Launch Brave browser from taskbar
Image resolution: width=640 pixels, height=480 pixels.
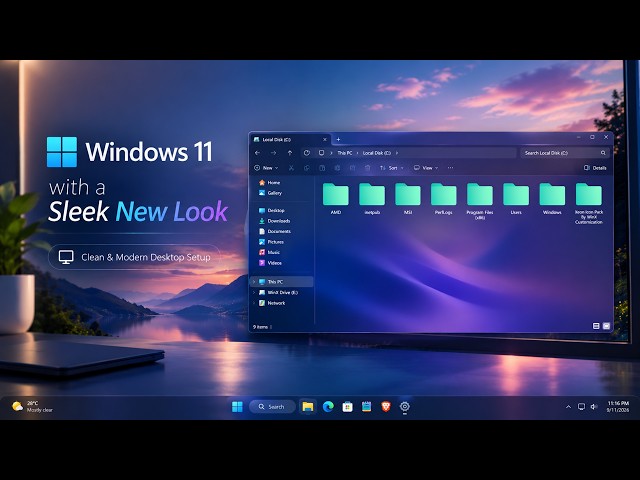tap(386, 407)
